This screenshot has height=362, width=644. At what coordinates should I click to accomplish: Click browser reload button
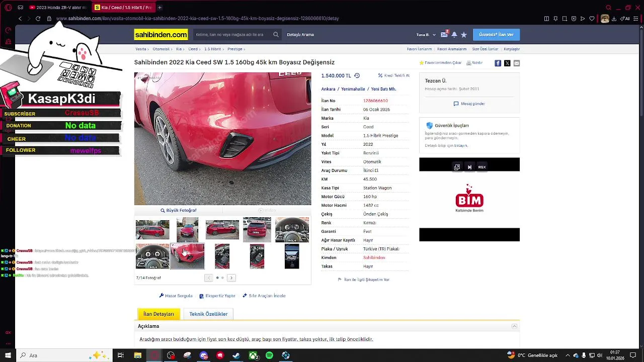[x=38, y=19]
